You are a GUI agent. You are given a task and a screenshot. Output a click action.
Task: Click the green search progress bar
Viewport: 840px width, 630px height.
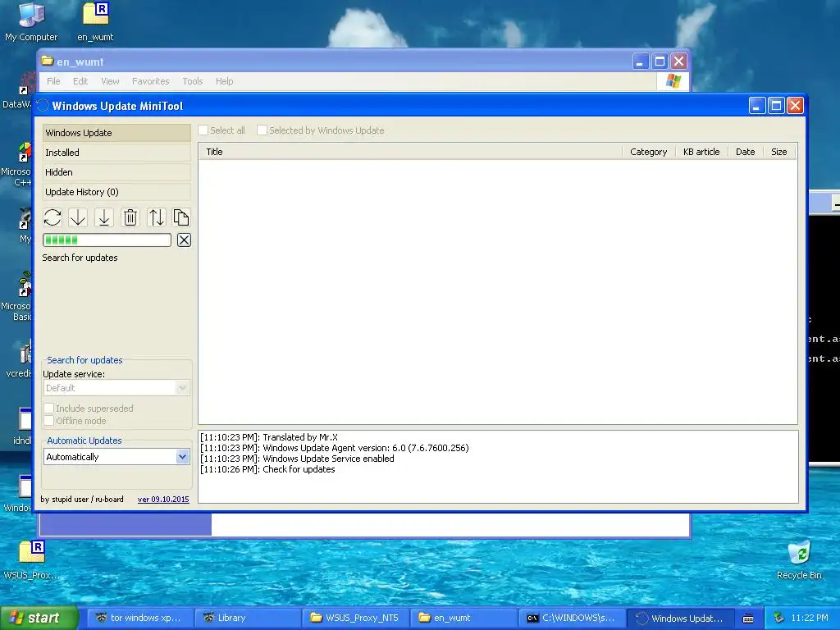click(x=107, y=240)
